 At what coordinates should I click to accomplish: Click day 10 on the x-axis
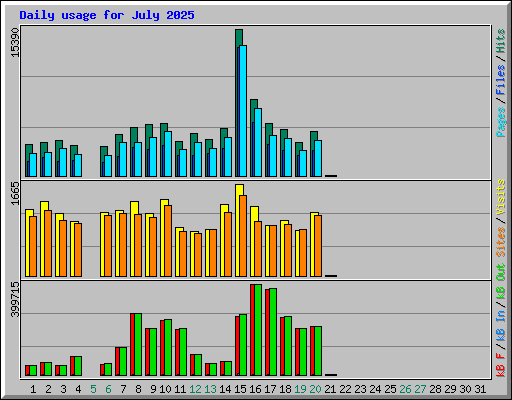tap(165, 389)
